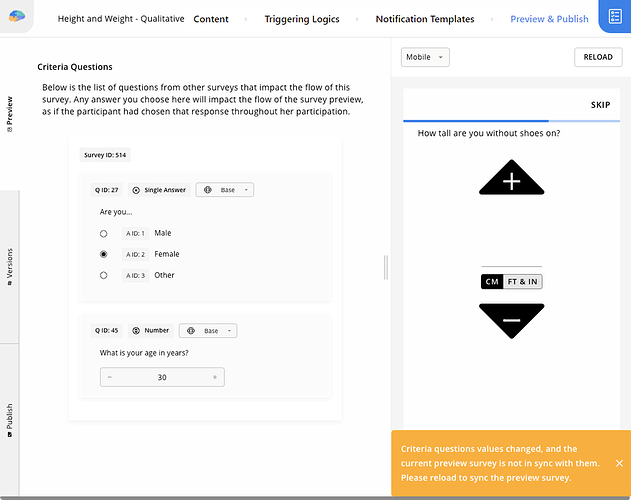Increment age with the plus stepper

pyautogui.click(x=215, y=377)
